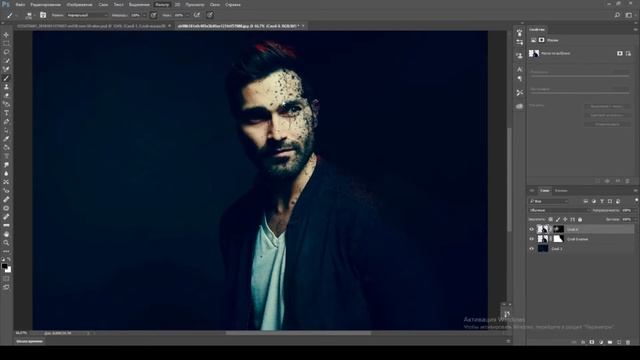
Task: Filter layers by pixel layers
Action: (586, 201)
